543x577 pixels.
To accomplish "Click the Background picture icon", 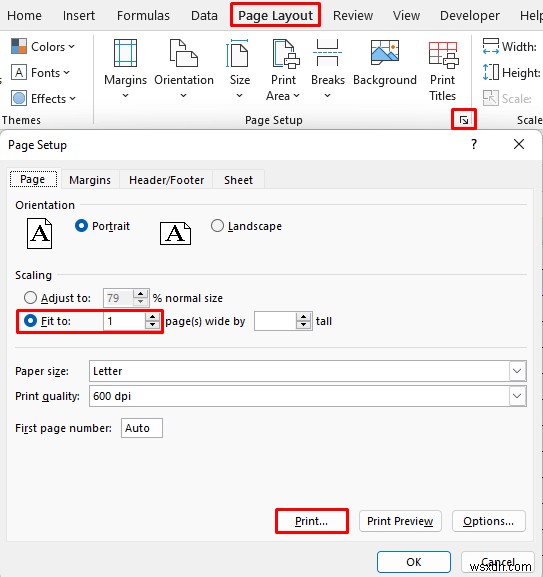I will coord(384,52).
